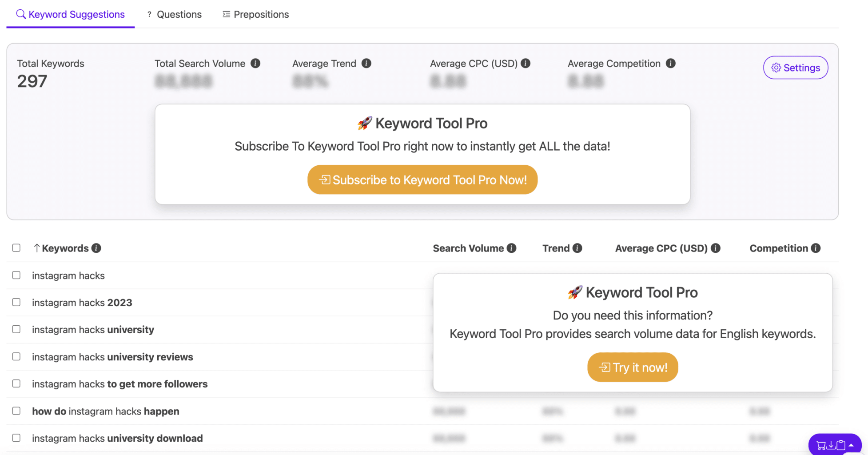
Task: Open info icon beside Total Search Volume
Action: click(x=255, y=64)
